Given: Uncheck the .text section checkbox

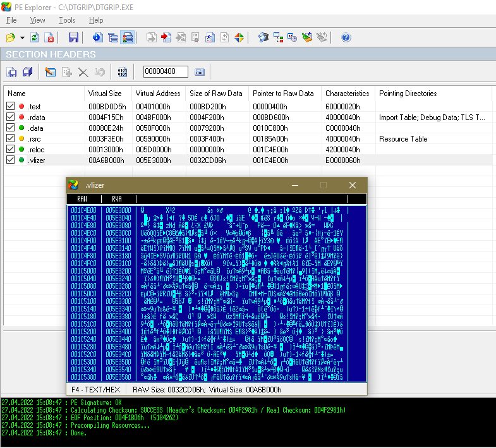Looking at the screenshot, I should click(x=10, y=107).
